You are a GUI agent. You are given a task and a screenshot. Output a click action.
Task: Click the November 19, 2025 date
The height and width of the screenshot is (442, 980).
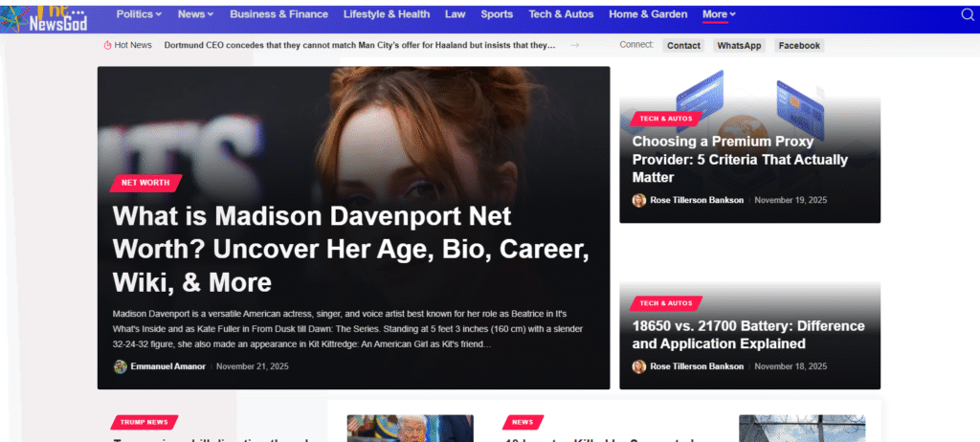(791, 200)
